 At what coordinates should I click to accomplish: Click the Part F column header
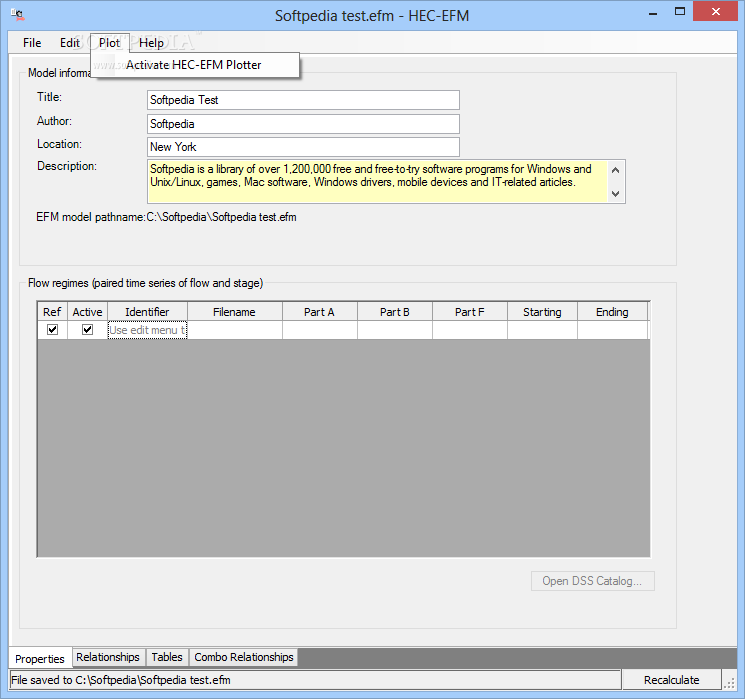tap(470, 312)
